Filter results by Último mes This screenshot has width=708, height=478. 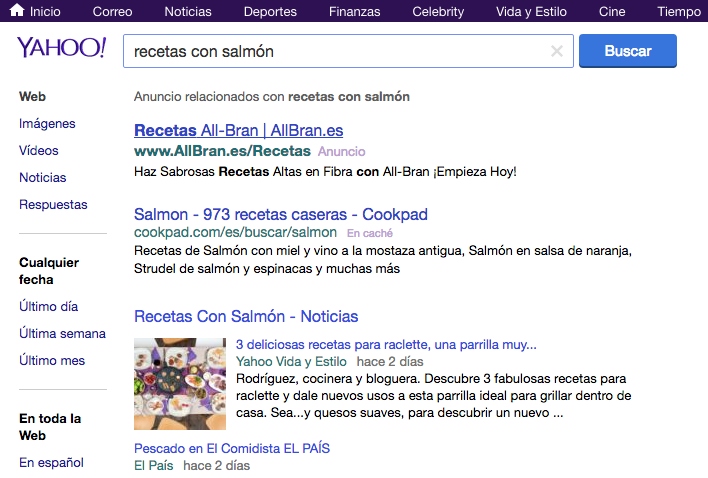point(52,361)
